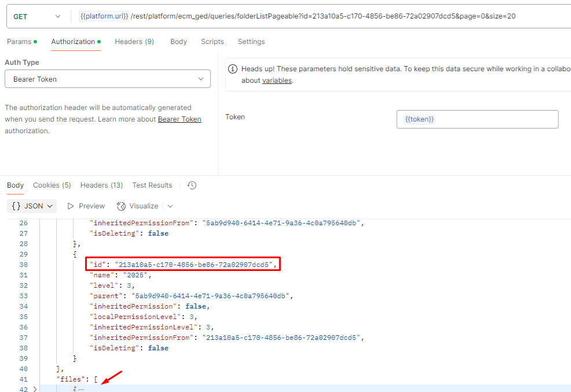Switch to the Test Results tab
Viewport: 571px width, 392px height.
[x=152, y=185]
